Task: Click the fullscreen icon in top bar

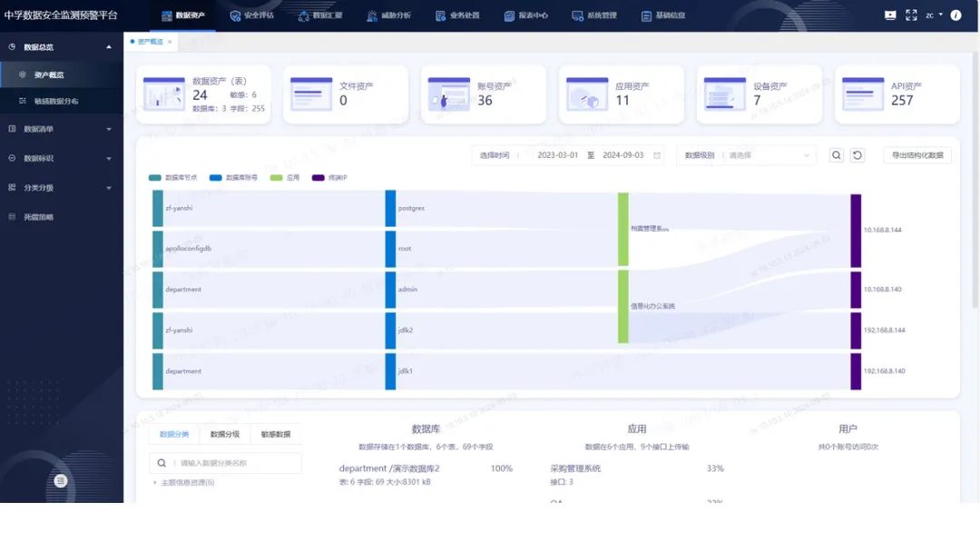Action: [x=910, y=15]
